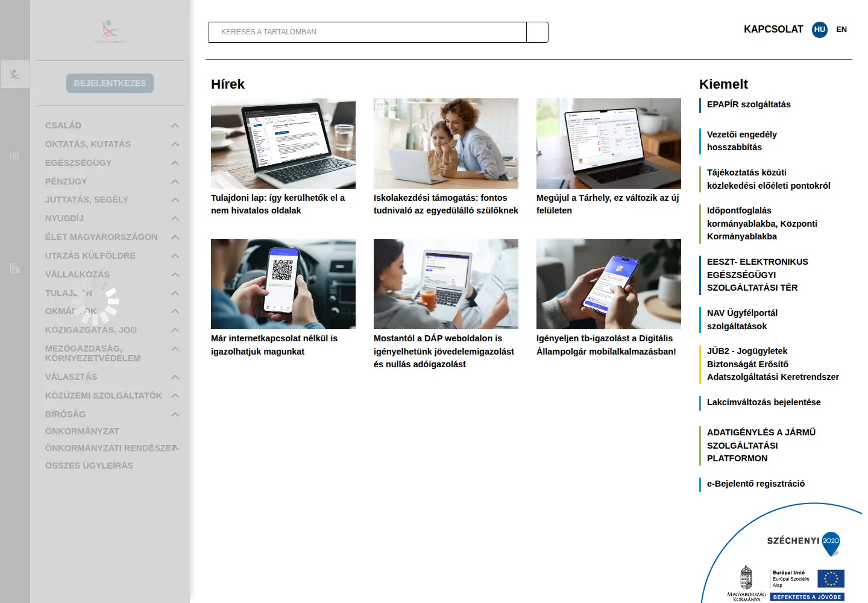Screen dimensions: 868x603
Task: Expand the KÖZÜZEMI SZOLGÁLTATÓK chevron
Action: tap(175, 396)
